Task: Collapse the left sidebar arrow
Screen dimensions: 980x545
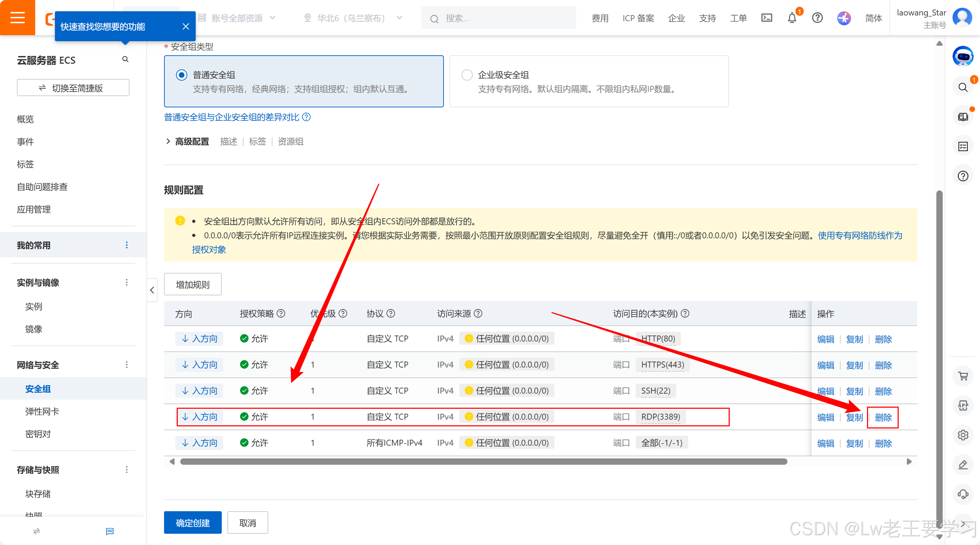Action: click(x=152, y=290)
